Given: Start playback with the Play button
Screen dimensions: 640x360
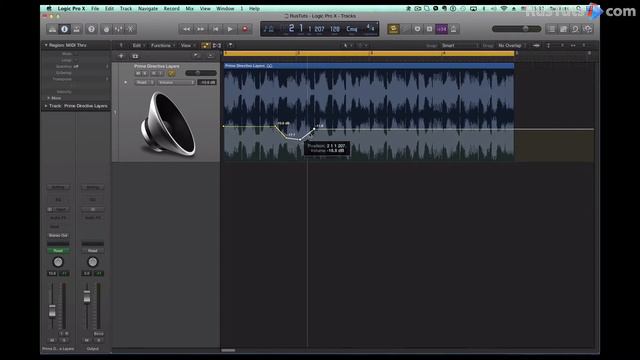Looking at the screenshot, I should click(230, 29).
